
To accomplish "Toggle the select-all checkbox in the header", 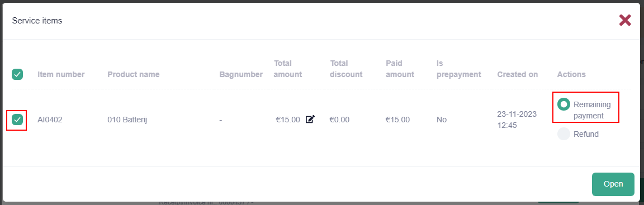I will click(x=17, y=74).
